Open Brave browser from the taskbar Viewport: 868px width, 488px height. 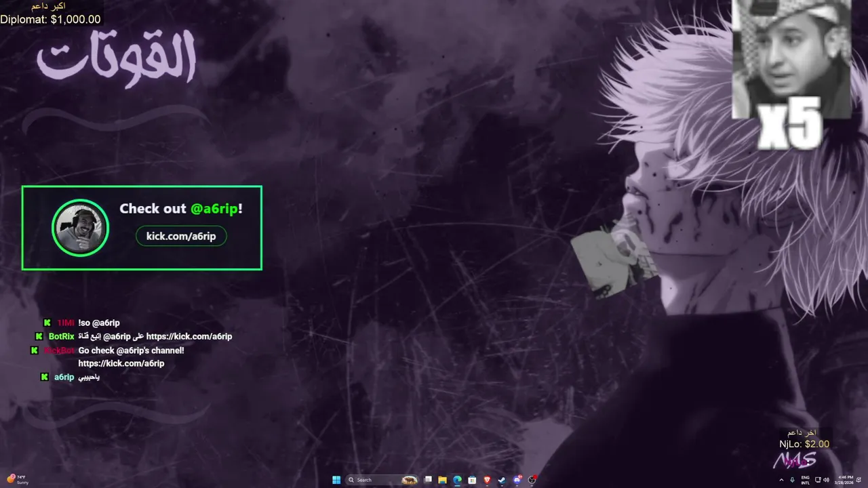[487, 480]
